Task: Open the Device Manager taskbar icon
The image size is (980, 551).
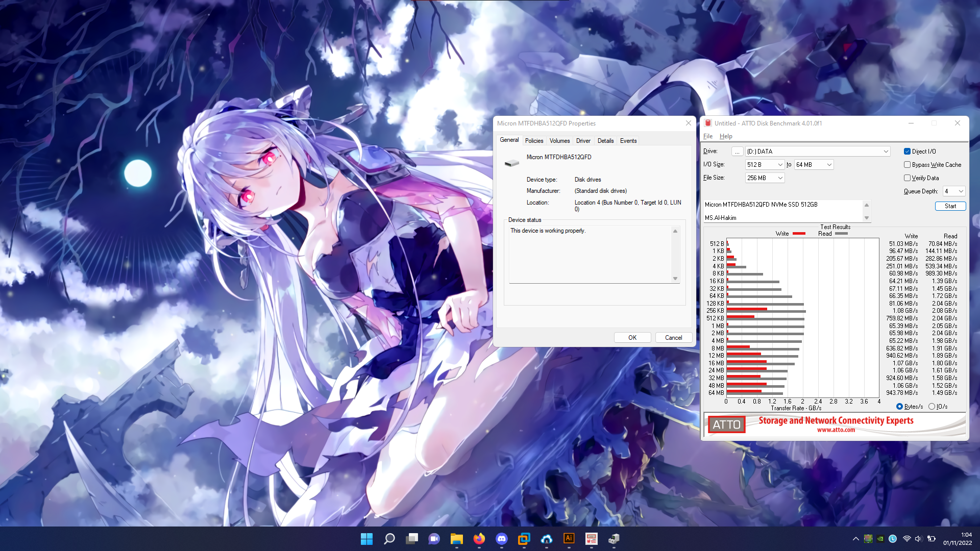Action: point(614,539)
